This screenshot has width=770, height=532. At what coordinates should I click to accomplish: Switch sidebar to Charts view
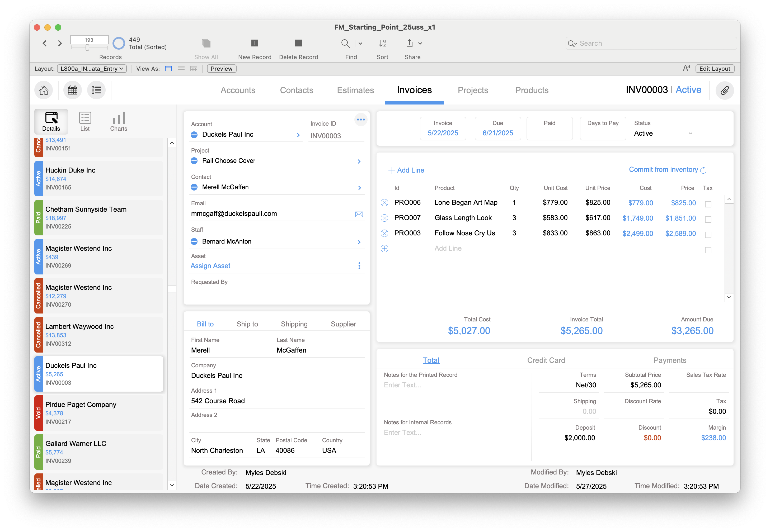pos(118,121)
